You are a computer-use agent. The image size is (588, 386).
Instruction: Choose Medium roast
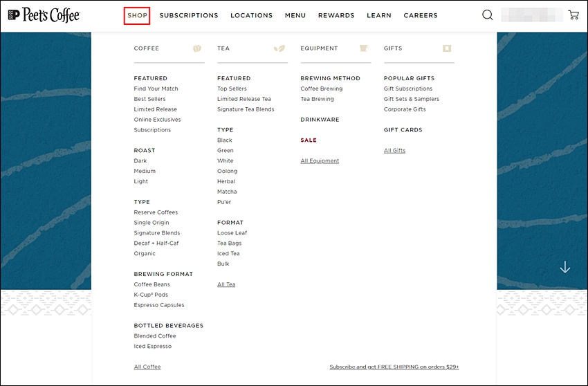pyautogui.click(x=145, y=171)
